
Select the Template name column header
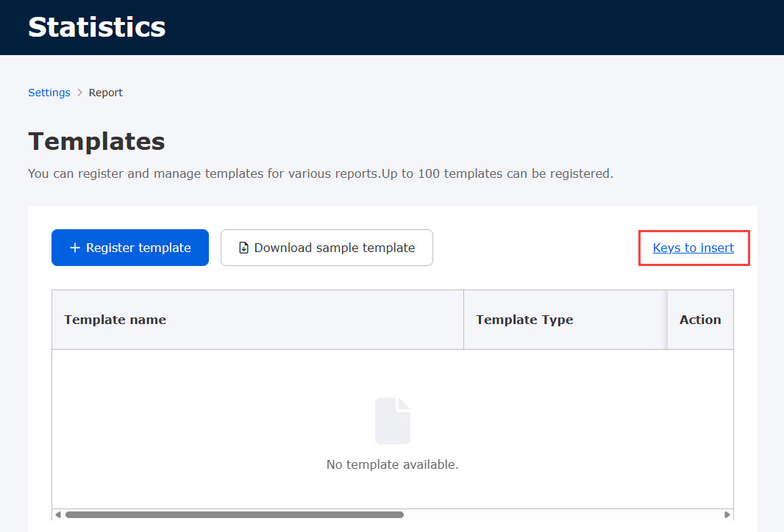pyautogui.click(x=115, y=320)
